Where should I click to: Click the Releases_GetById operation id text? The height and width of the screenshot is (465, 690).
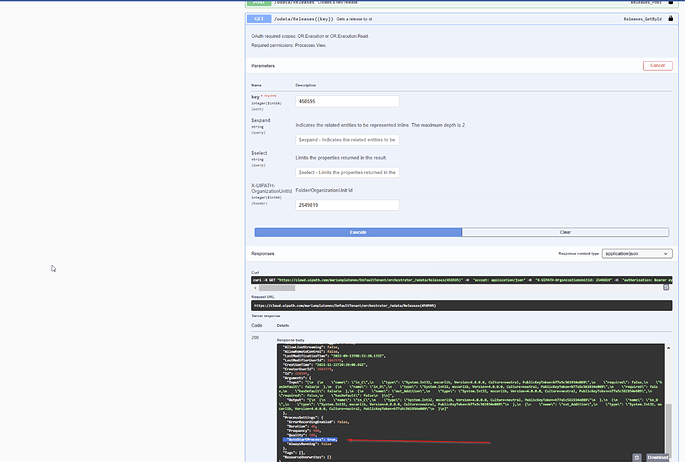coord(642,19)
